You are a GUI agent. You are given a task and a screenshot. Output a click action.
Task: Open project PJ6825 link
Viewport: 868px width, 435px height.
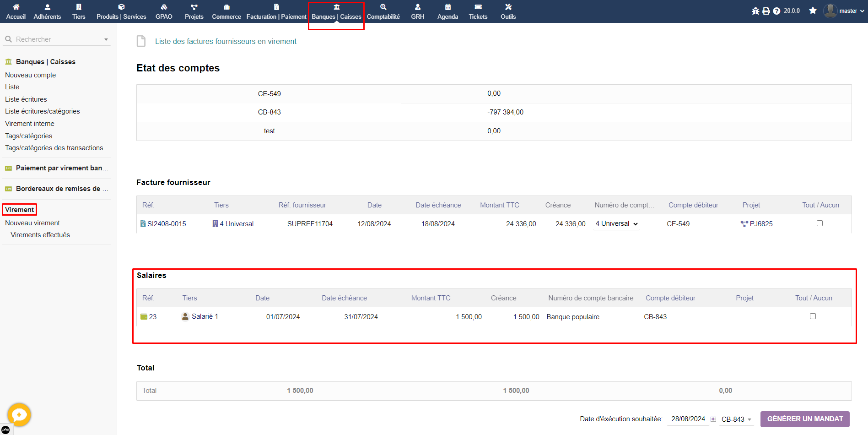point(760,224)
